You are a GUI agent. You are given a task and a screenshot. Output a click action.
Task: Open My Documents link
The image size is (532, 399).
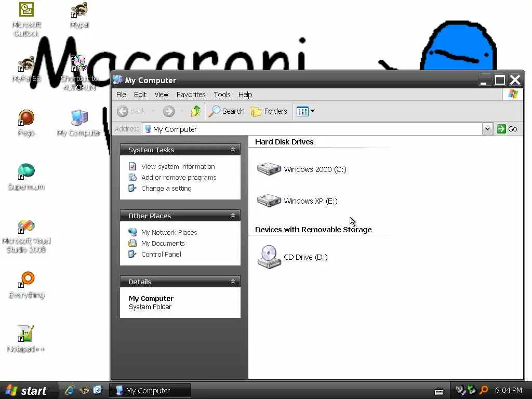(x=163, y=243)
